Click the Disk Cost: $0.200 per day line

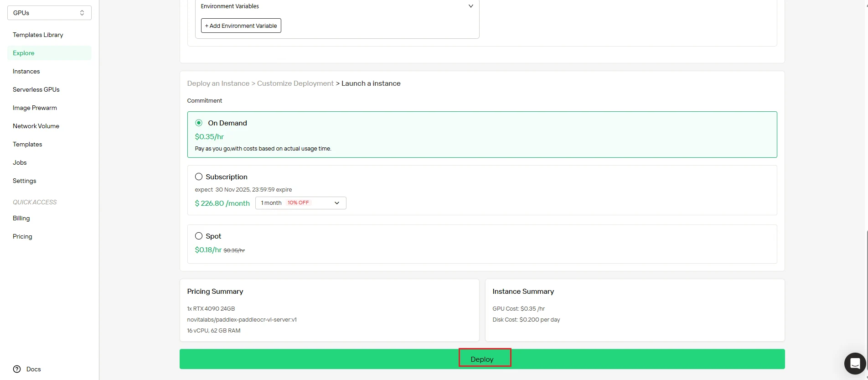pyautogui.click(x=526, y=320)
